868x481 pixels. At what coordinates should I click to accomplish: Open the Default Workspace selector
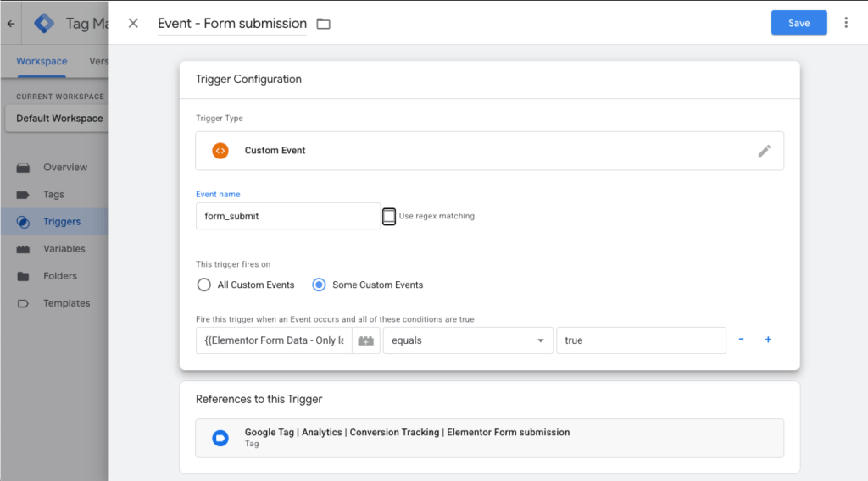tap(57, 119)
